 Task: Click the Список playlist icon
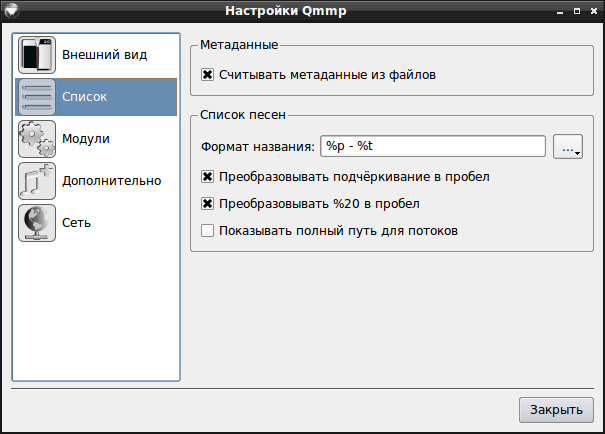(37, 97)
